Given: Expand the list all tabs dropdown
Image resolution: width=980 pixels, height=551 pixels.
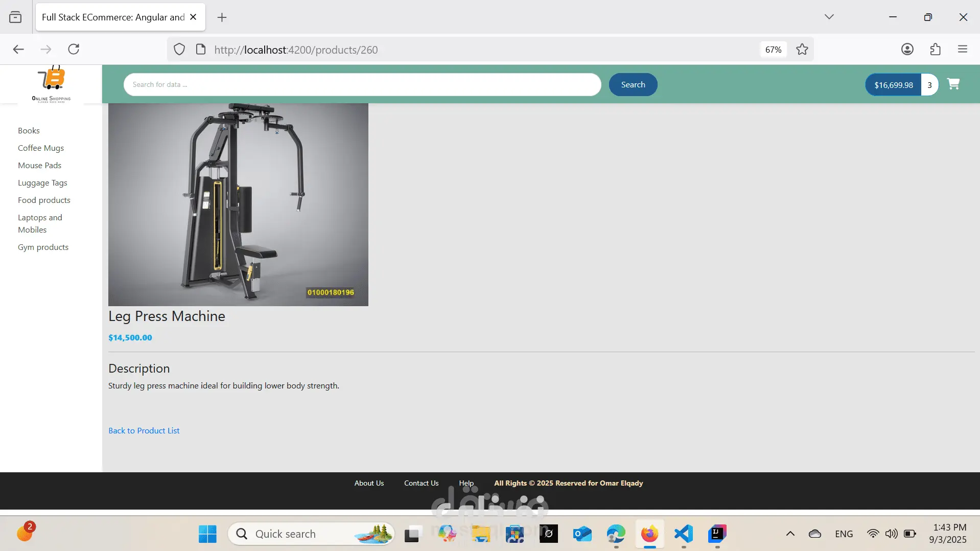Looking at the screenshot, I should tap(829, 17).
